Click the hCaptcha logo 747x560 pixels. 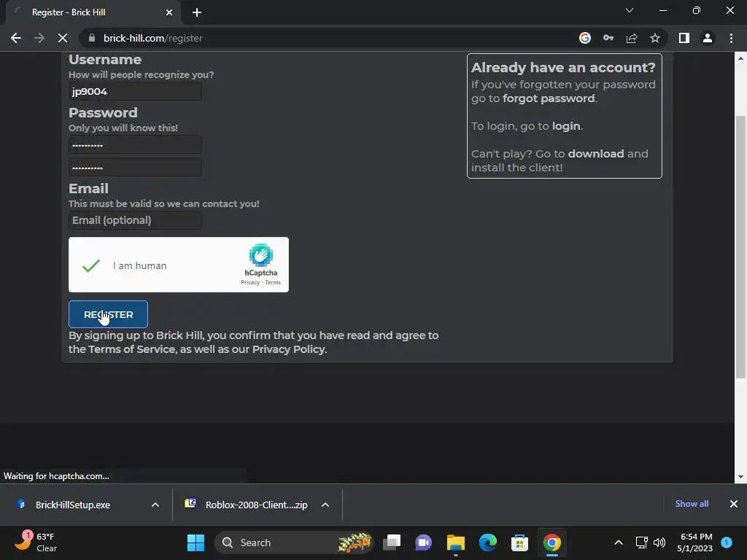tap(261, 255)
